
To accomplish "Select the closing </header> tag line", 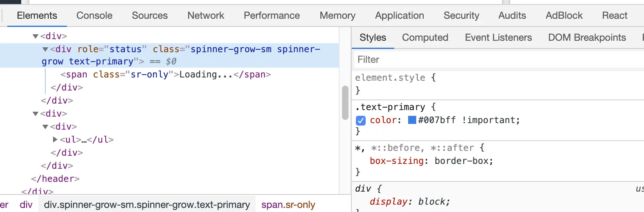I will pos(55,179).
